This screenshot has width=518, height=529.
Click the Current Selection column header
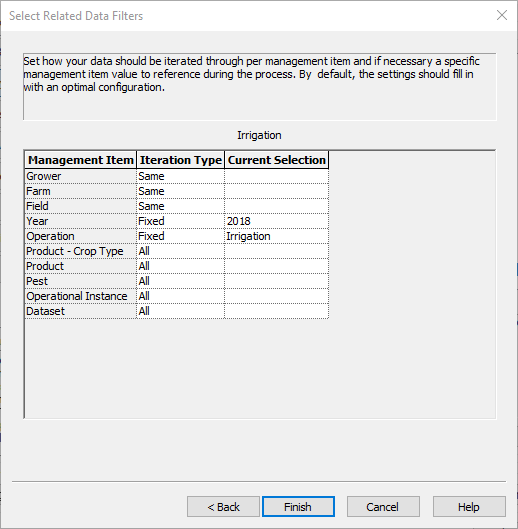[276, 160]
